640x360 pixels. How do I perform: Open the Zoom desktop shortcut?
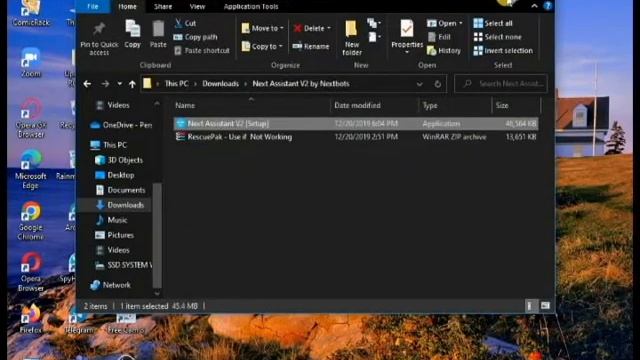click(31, 62)
